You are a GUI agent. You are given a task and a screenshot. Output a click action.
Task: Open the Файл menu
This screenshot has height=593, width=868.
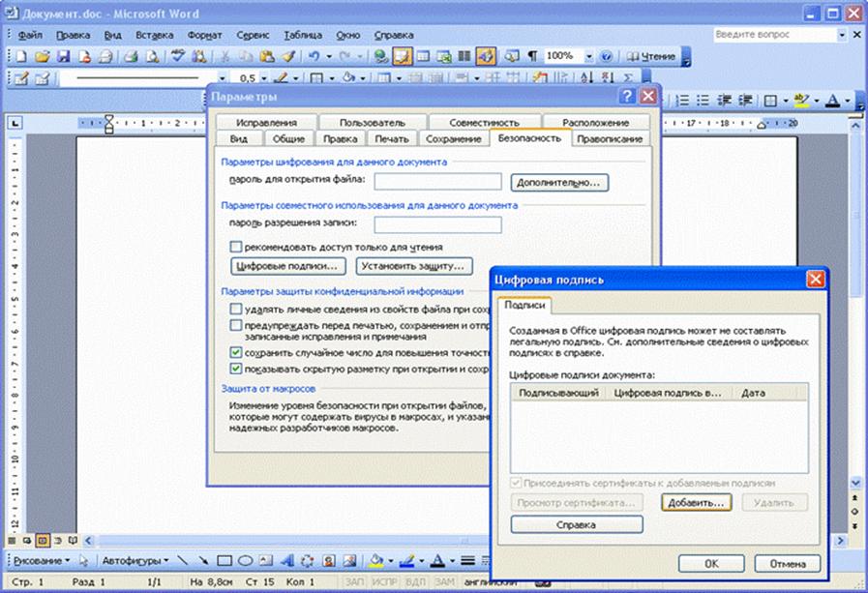click(x=30, y=35)
